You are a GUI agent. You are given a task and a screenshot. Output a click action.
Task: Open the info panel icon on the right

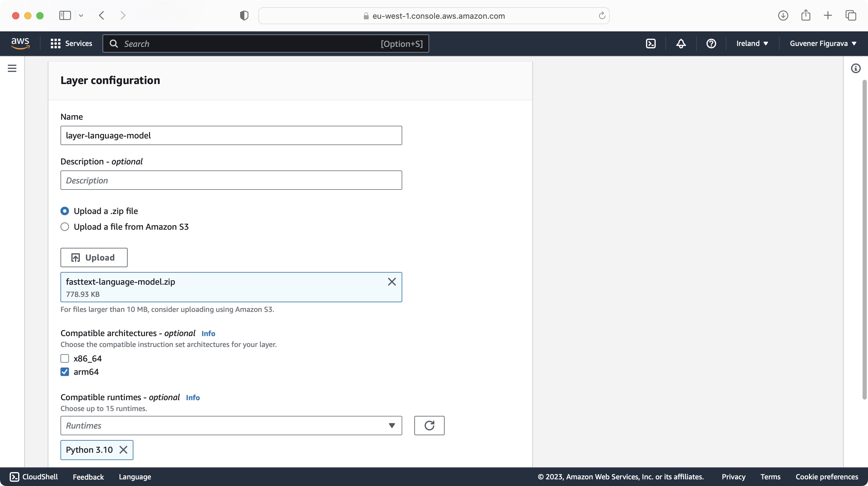click(x=856, y=68)
